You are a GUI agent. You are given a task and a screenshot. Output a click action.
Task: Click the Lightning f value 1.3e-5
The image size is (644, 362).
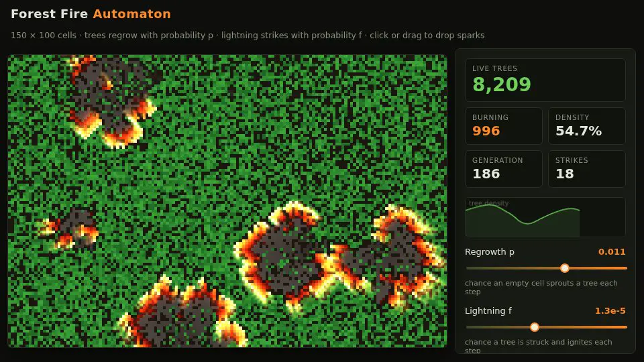(610, 310)
